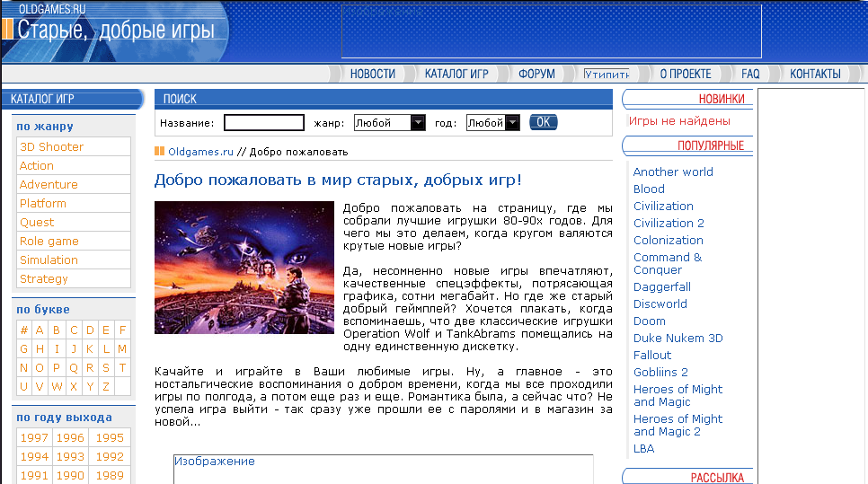Open the НОВОСТИ news menu item

[373, 74]
